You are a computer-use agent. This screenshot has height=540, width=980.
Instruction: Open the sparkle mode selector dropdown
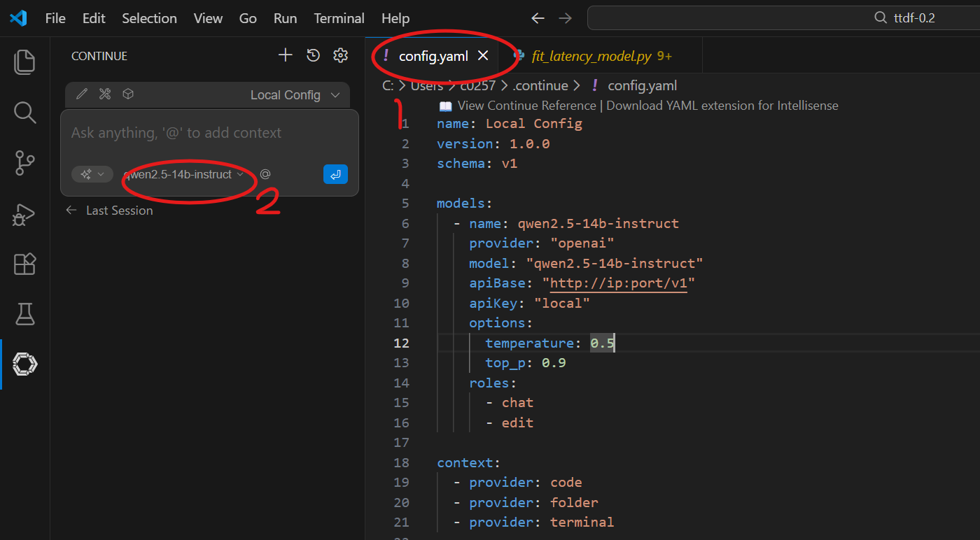(92, 174)
